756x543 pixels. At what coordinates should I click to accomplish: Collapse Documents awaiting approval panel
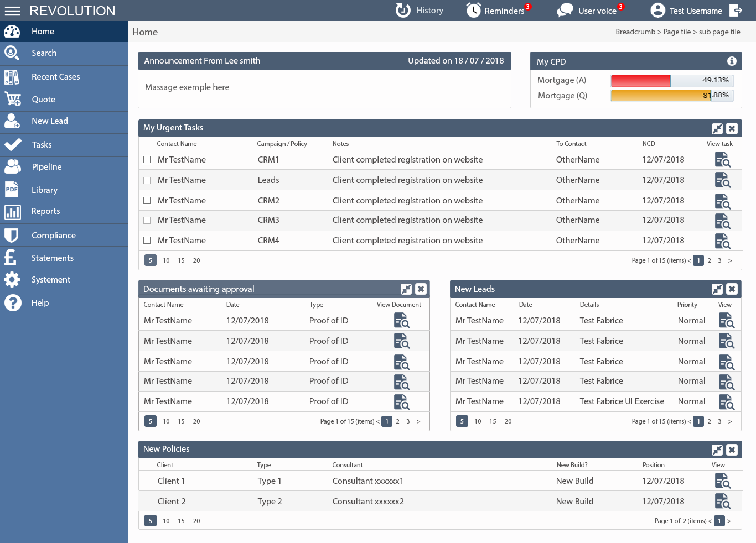[406, 289]
